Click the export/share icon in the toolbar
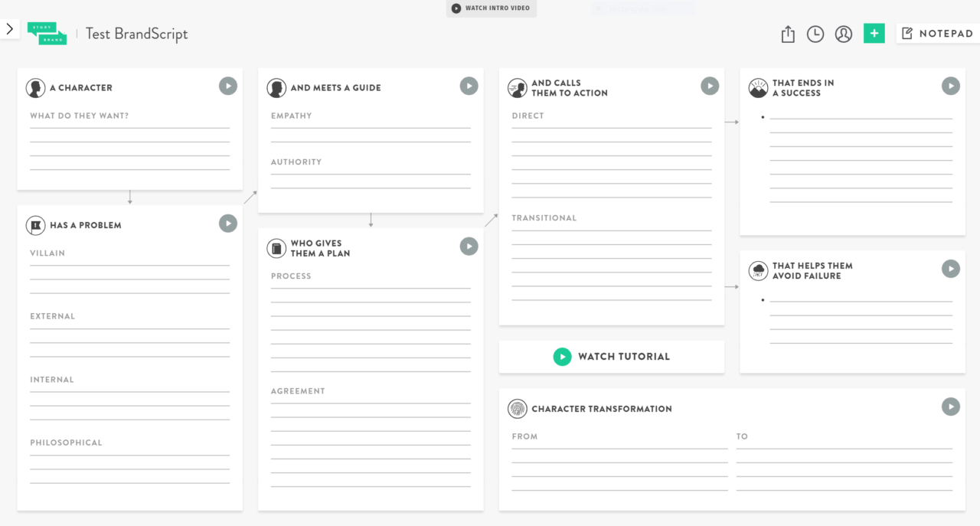Viewport: 980px width, 526px height. pos(787,34)
